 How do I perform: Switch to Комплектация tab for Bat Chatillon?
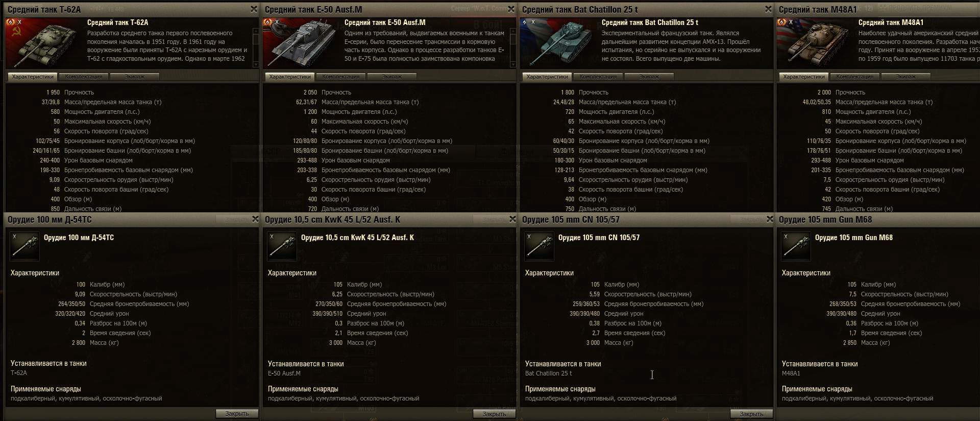coord(598,77)
